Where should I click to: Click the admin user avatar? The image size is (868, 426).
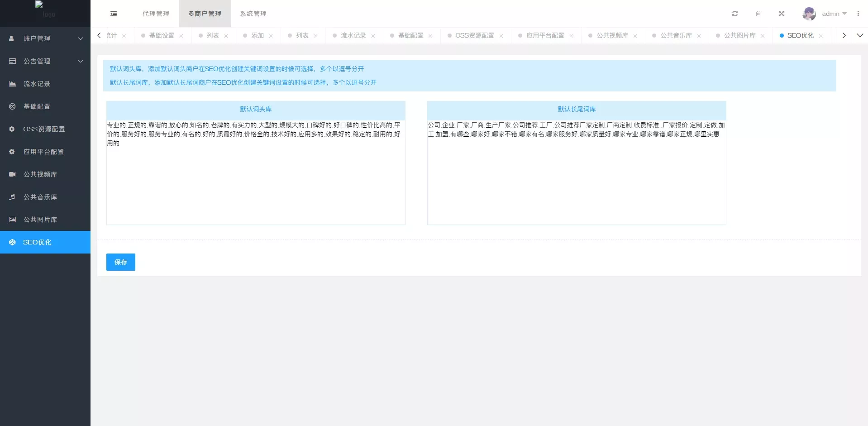[x=809, y=14]
